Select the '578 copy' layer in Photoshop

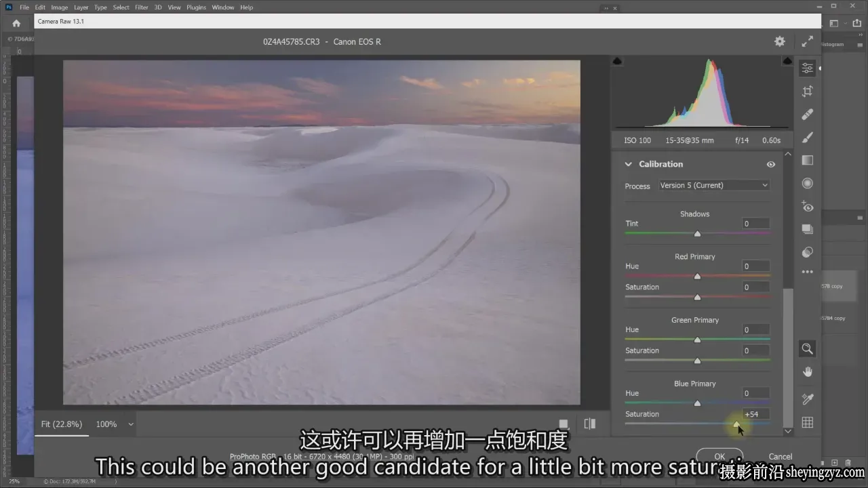pos(839,286)
